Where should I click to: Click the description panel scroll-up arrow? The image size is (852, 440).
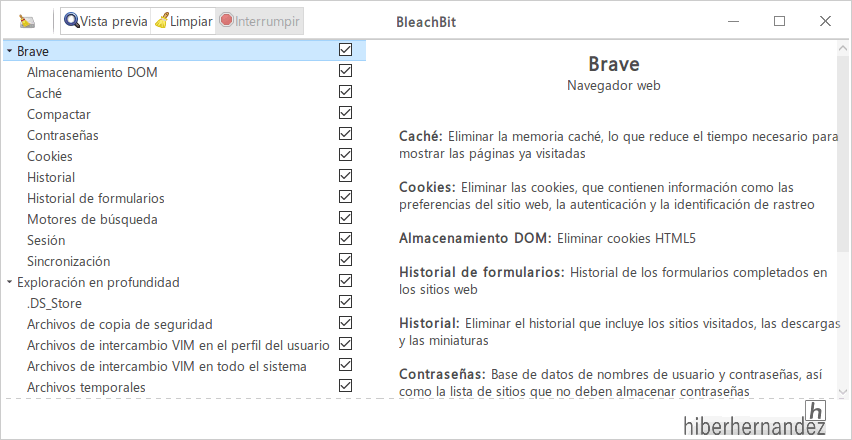coord(843,48)
